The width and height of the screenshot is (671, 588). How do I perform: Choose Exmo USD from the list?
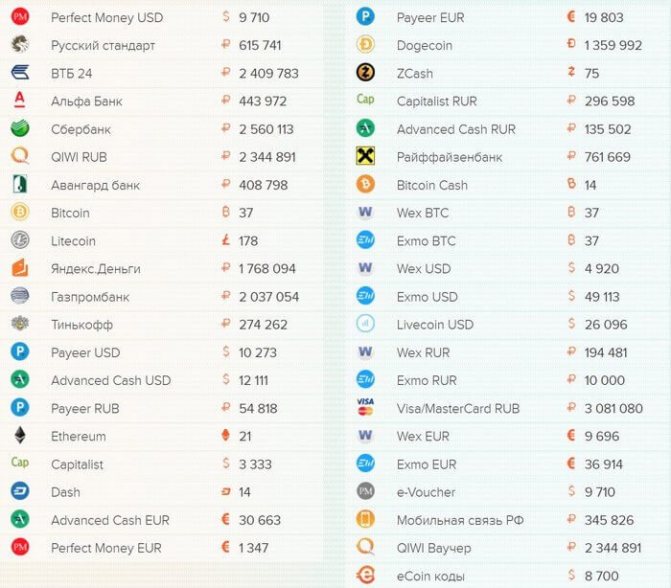point(426,297)
